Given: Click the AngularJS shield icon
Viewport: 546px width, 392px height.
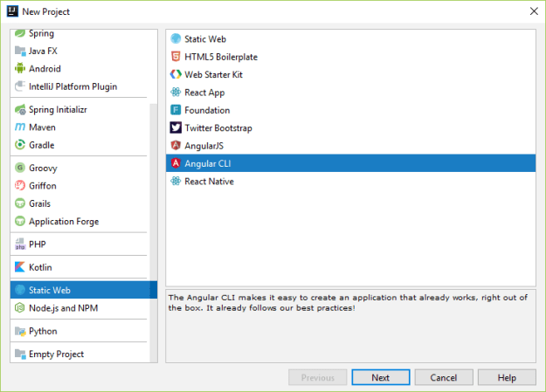Looking at the screenshot, I should coord(176,146).
